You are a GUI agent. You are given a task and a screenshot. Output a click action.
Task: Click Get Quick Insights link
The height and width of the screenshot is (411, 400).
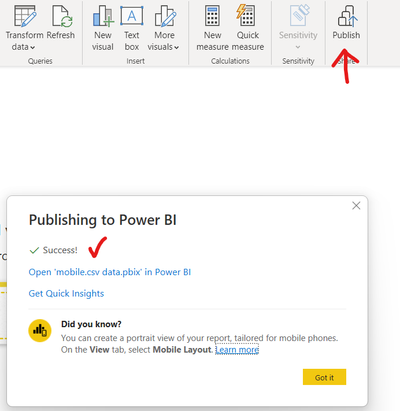66,293
